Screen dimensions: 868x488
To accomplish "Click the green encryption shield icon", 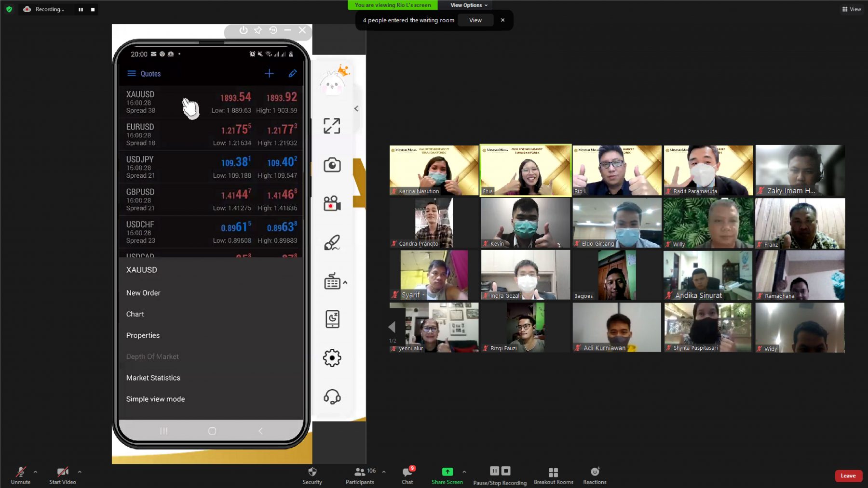I will (9, 9).
